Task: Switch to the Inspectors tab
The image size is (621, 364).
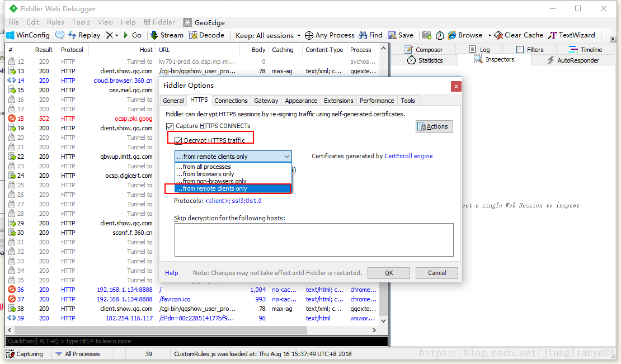Action: click(x=494, y=59)
